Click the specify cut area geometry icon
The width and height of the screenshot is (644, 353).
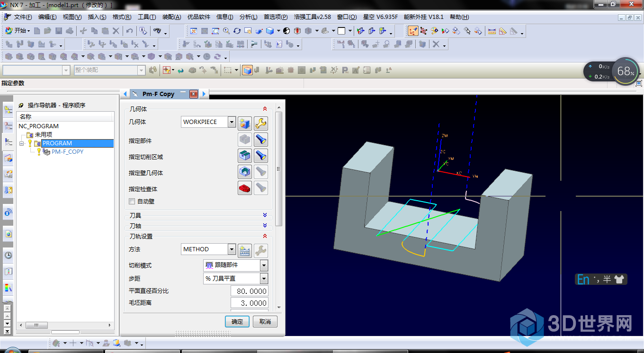245,156
